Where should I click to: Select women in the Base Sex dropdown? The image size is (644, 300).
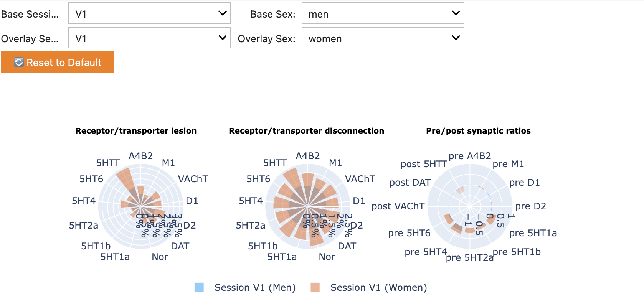coord(383,13)
